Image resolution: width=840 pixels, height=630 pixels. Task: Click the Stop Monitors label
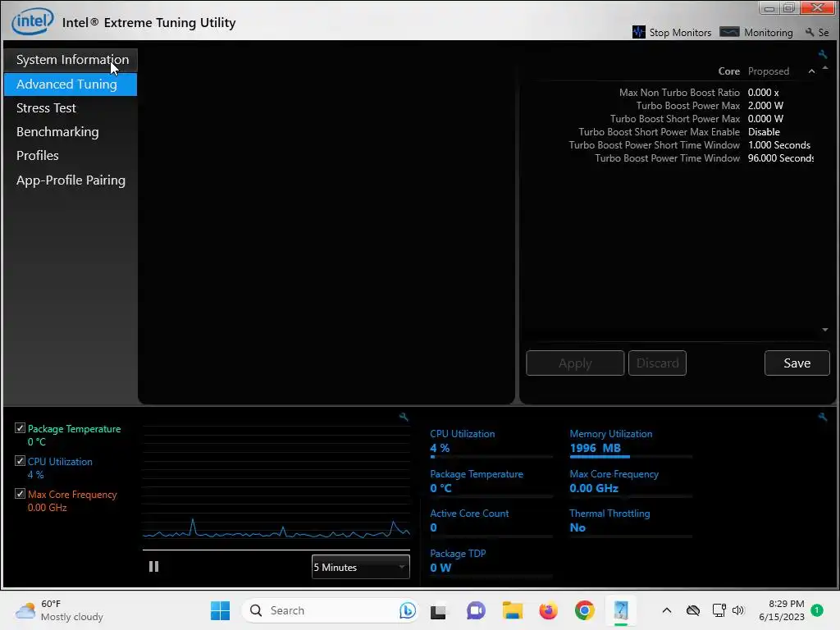click(x=680, y=33)
